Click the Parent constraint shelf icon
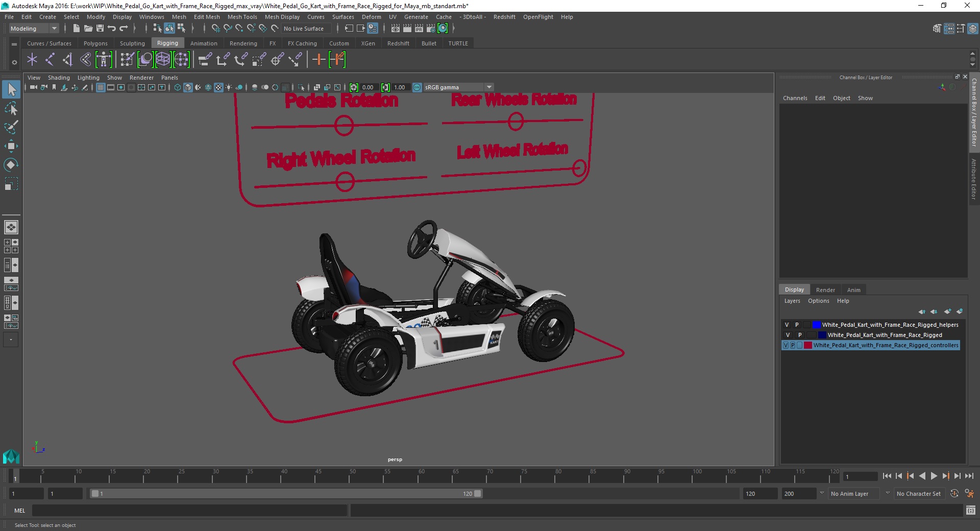 (205, 60)
